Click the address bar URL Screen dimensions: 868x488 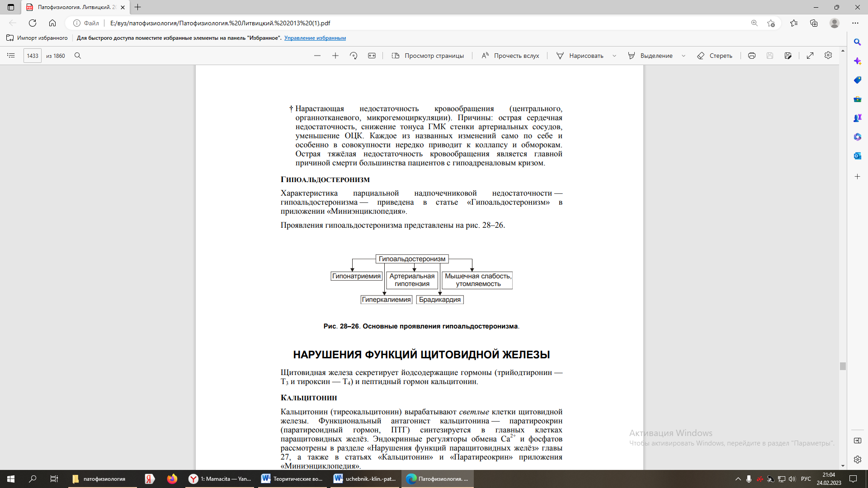point(220,23)
